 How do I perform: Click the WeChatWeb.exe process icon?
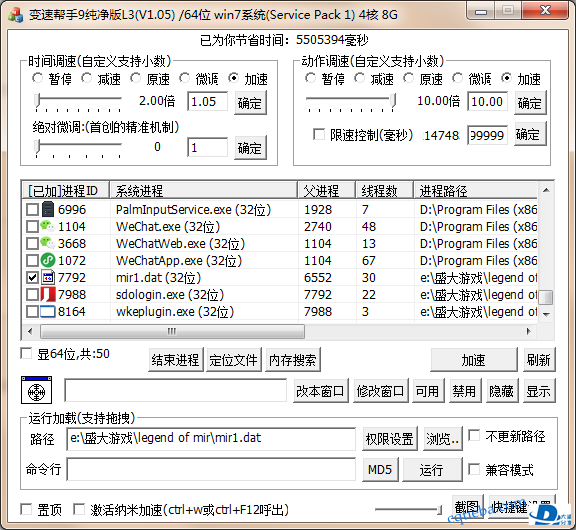47,243
